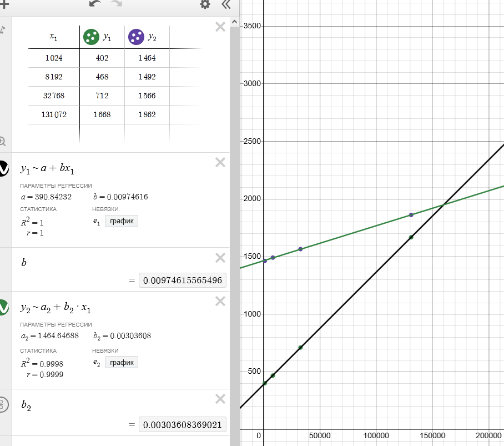Screen dimensions: 504x446
Task: Delete the data table expression
Action: [x=220, y=27]
